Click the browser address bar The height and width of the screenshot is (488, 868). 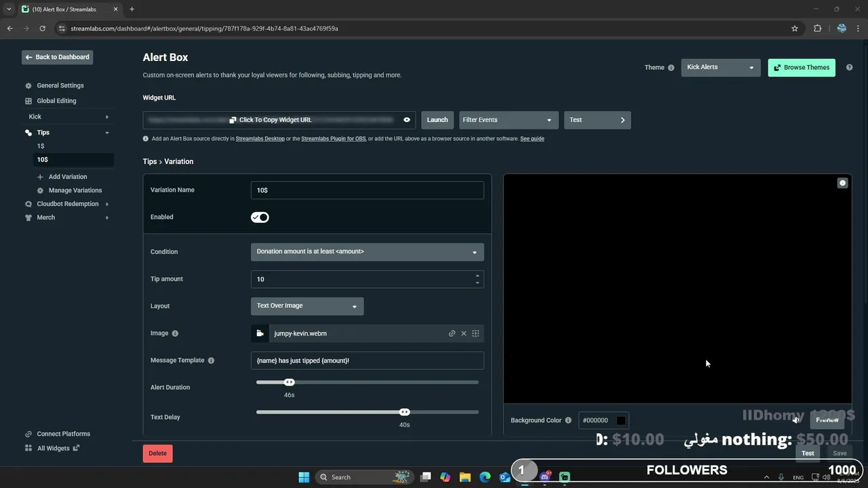[x=420, y=28]
